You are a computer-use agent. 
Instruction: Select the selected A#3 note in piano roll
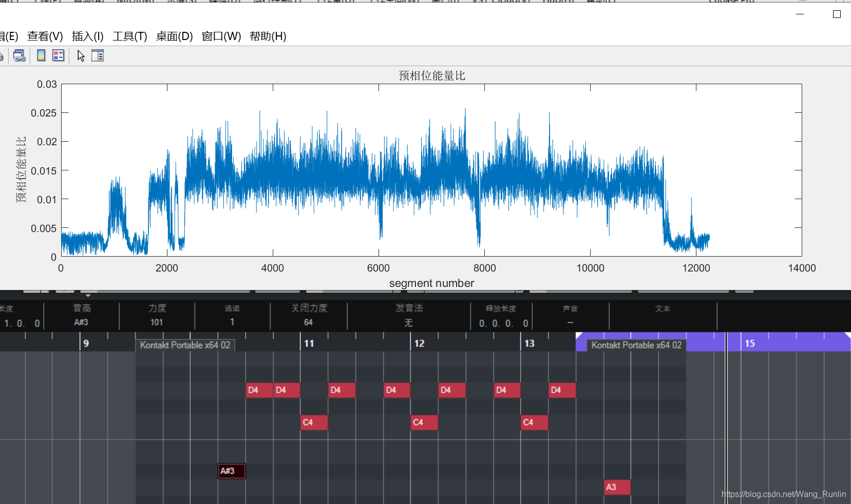pos(232,471)
